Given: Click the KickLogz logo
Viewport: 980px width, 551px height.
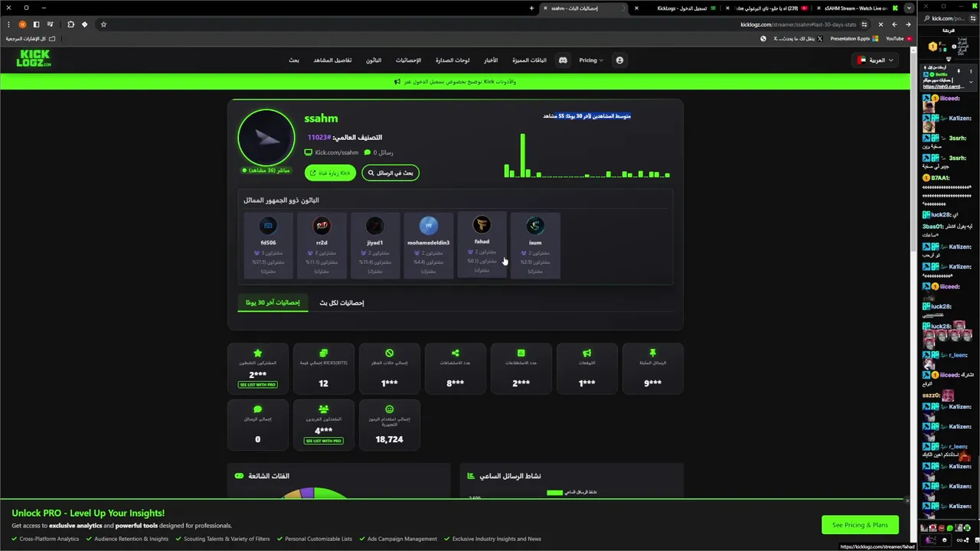Looking at the screenshot, I should pyautogui.click(x=34, y=59).
